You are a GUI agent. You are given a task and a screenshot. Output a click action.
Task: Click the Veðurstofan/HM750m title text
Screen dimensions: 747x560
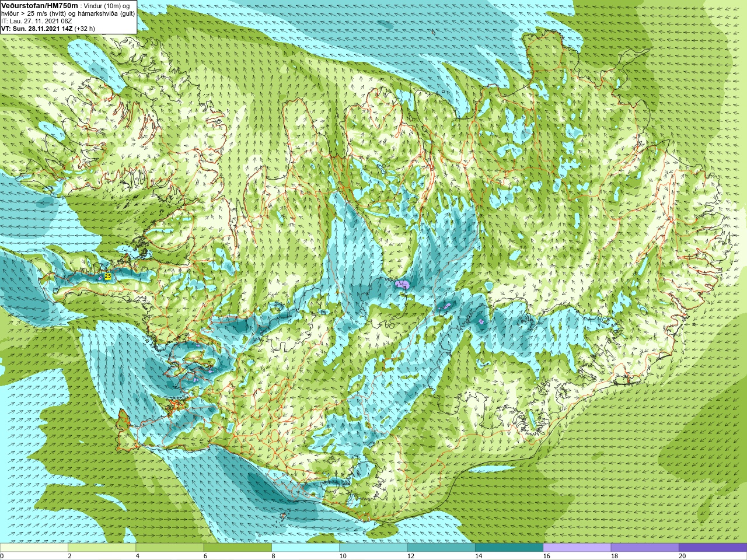[x=40, y=5]
